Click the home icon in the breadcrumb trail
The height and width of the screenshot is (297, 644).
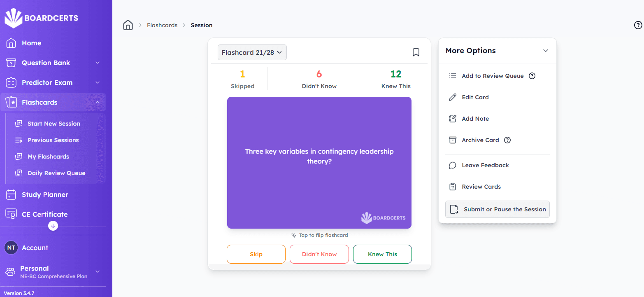[128, 25]
